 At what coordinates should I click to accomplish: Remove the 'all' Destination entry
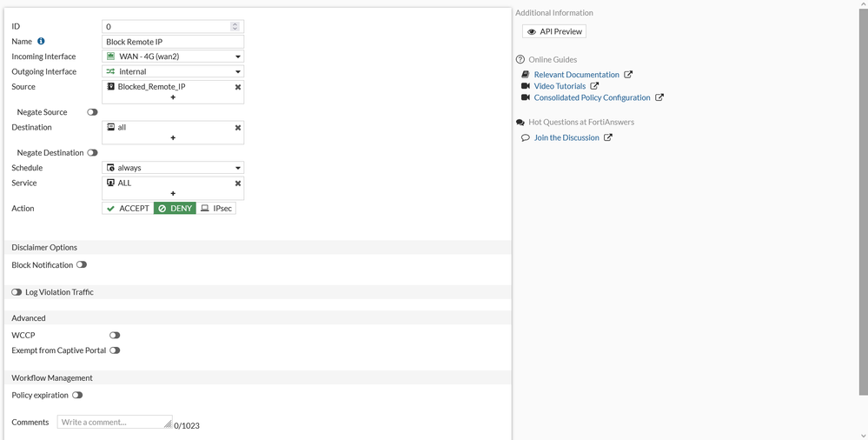pos(238,128)
